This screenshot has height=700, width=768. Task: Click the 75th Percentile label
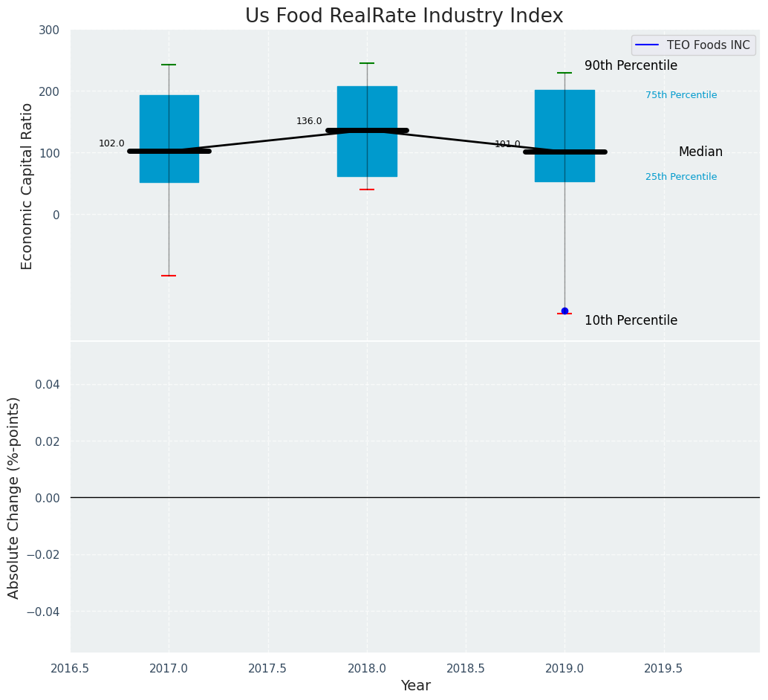tap(681, 95)
